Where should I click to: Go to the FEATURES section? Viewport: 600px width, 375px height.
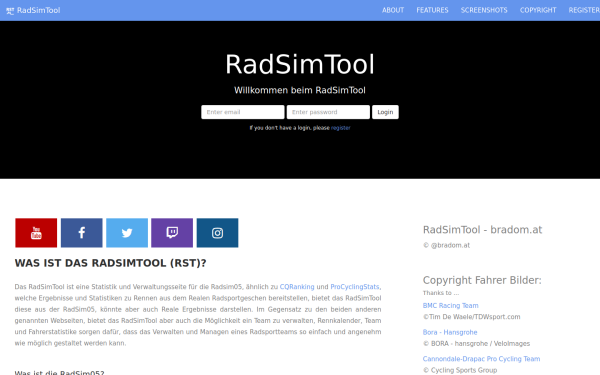(x=432, y=10)
